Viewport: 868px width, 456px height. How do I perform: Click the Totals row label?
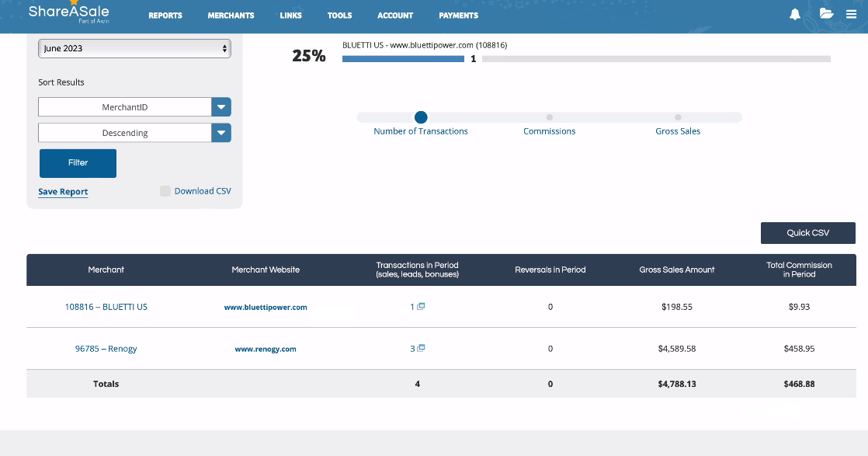pyautogui.click(x=106, y=384)
